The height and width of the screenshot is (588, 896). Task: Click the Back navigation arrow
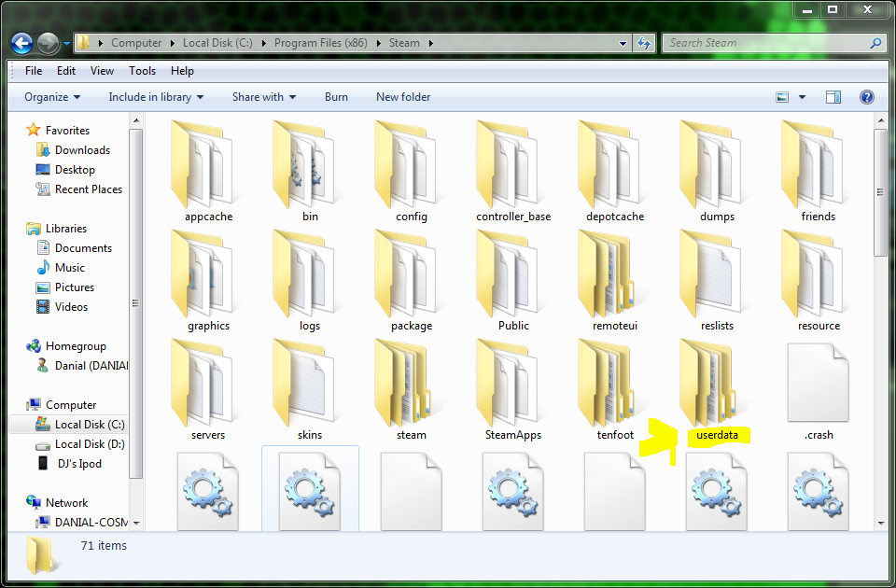[x=21, y=43]
